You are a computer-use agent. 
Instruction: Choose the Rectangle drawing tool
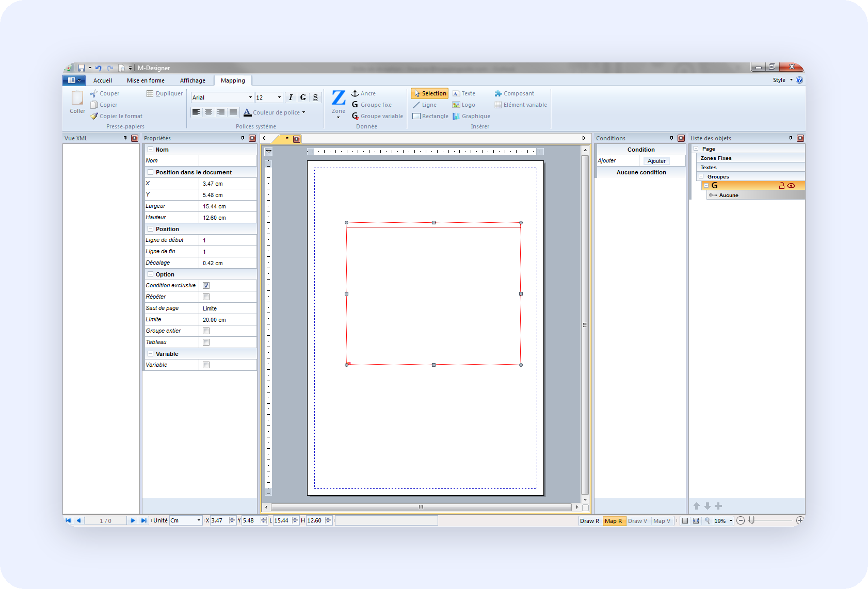tap(430, 116)
